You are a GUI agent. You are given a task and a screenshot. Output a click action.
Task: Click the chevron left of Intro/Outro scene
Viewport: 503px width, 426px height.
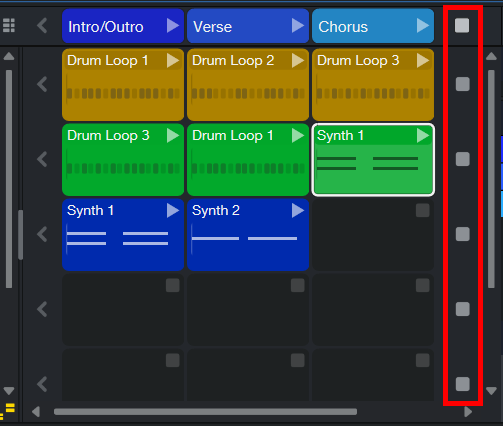click(x=42, y=26)
